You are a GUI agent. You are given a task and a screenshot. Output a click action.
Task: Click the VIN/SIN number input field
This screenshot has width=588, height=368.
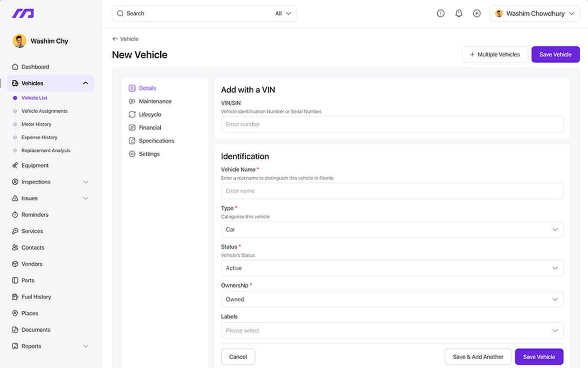click(392, 125)
